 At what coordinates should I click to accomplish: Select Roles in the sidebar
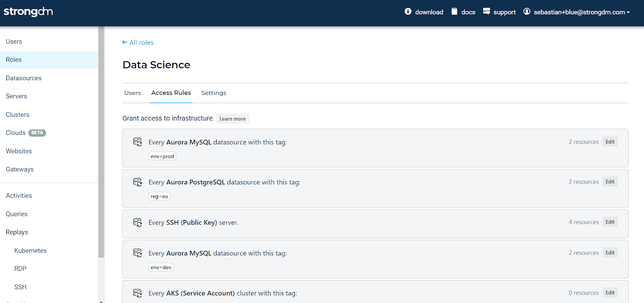[x=49, y=60]
